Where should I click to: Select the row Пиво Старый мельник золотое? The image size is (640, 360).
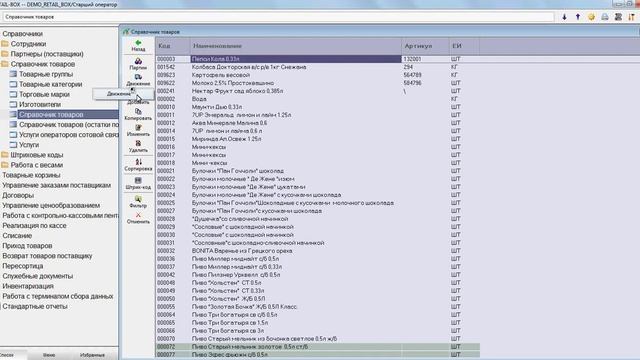click(318, 347)
